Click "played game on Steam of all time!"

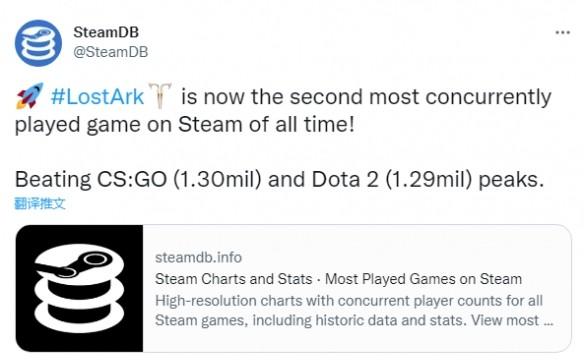[x=185, y=124]
